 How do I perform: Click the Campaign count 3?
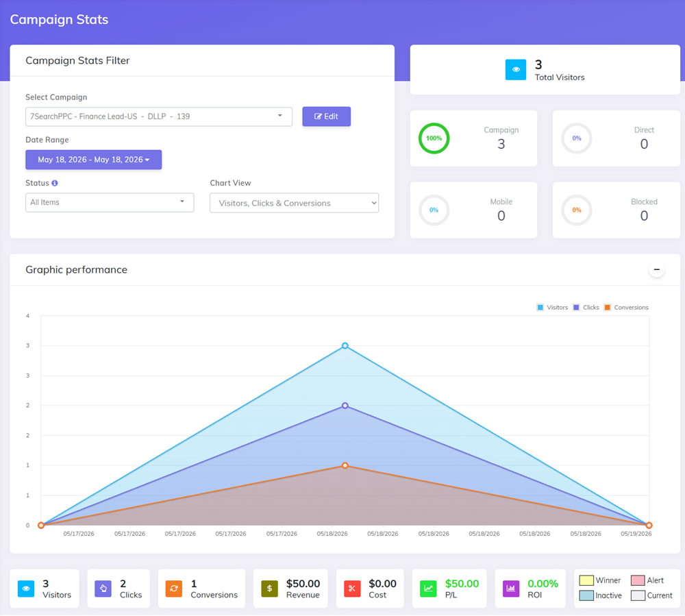click(x=501, y=144)
